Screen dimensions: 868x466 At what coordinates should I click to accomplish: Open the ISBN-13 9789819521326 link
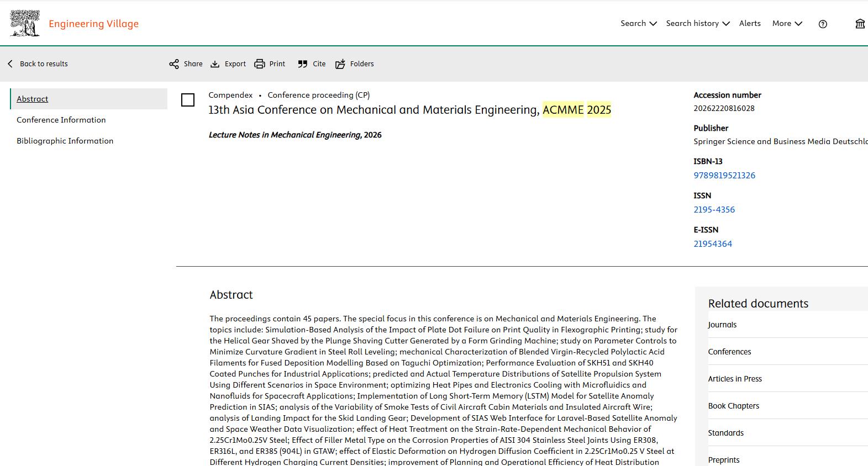tap(724, 176)
